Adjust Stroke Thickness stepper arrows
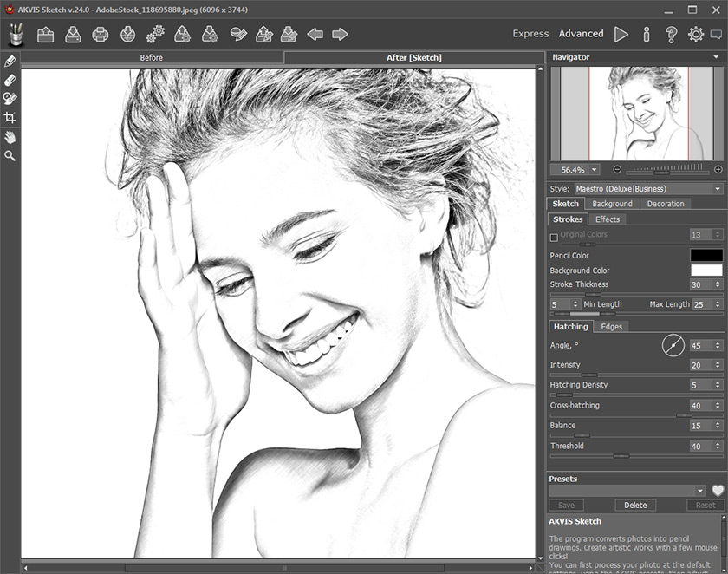Viewport: 728px width, 574px height. (718, 284)
